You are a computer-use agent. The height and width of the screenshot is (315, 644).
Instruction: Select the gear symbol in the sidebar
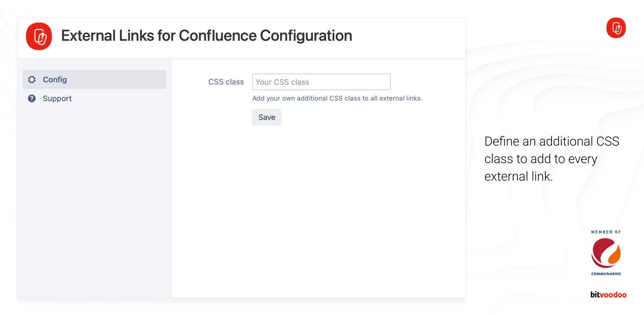32,79
